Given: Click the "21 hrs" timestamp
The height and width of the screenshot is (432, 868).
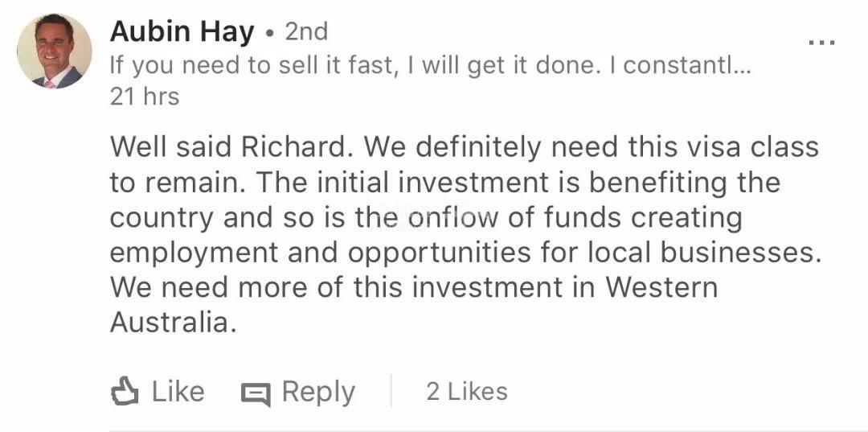Looking at the screenshot, I should (x=145, y=97).
